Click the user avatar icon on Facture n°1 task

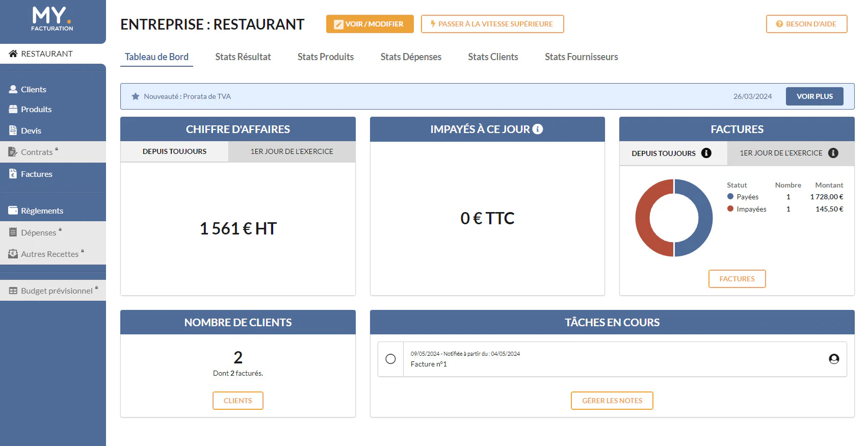(x=834, y=359)
